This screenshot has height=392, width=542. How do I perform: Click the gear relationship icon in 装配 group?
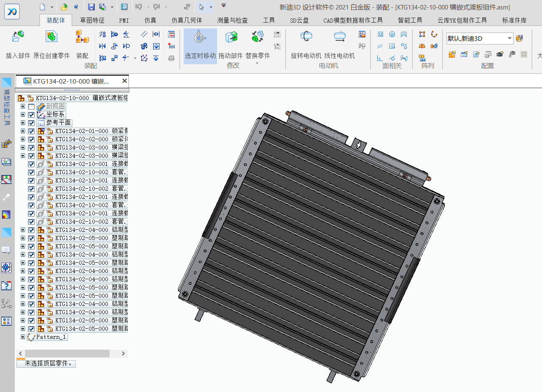[x=144, y=46]
